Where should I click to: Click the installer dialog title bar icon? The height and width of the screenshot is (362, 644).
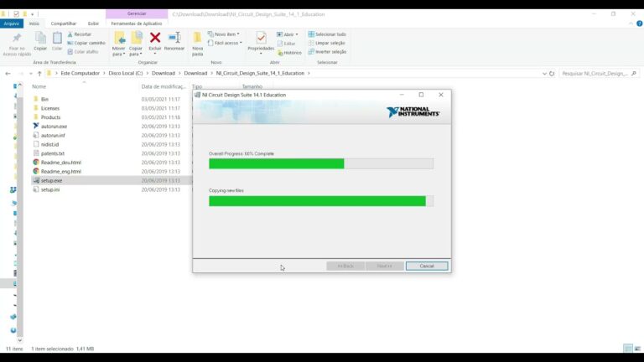pyautogui.click(x=198, y=95)
